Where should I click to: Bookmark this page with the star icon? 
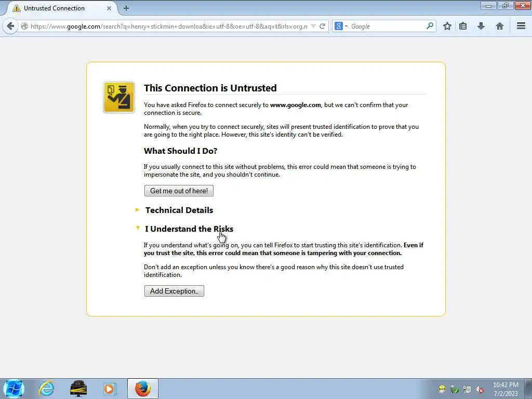pos(447,26)
